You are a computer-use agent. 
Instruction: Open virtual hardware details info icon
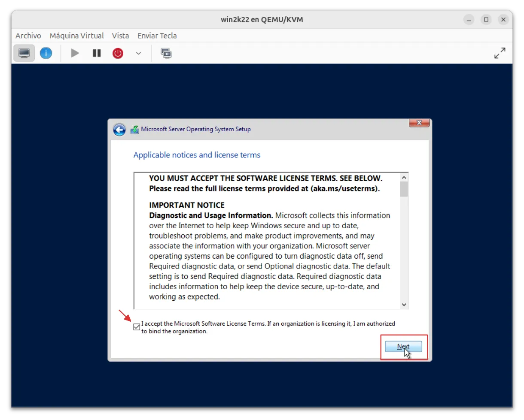46,53
